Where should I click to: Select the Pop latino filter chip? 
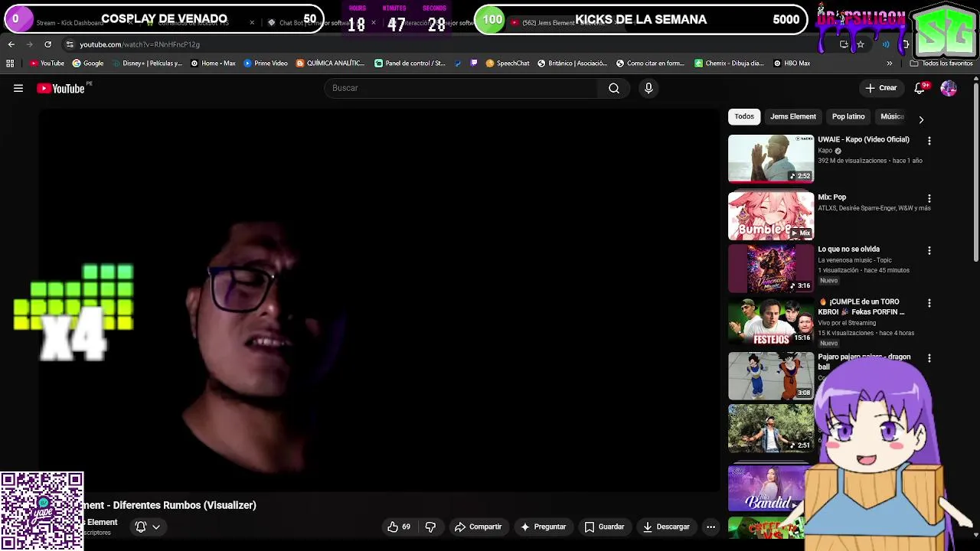tap(848, 116)
